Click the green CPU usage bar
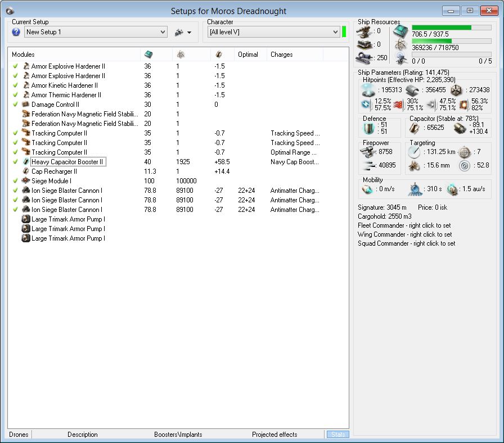This screenshot has height=443, width=504. click(x=442, y=27)
